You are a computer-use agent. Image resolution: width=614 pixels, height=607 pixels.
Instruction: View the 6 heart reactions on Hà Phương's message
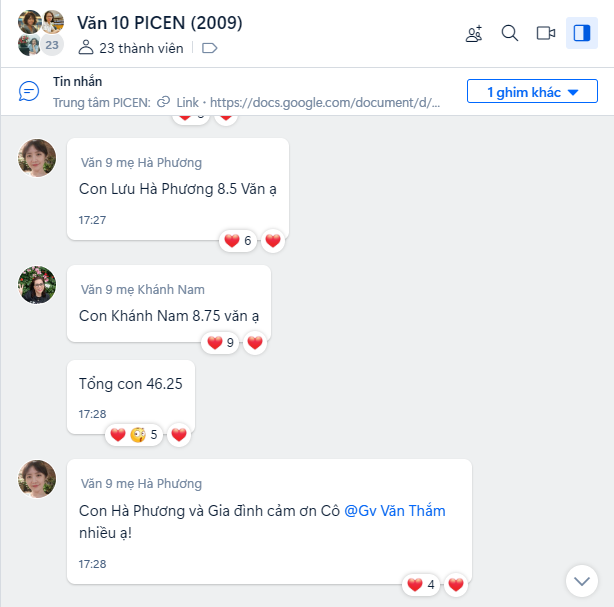tap(238, 241)
